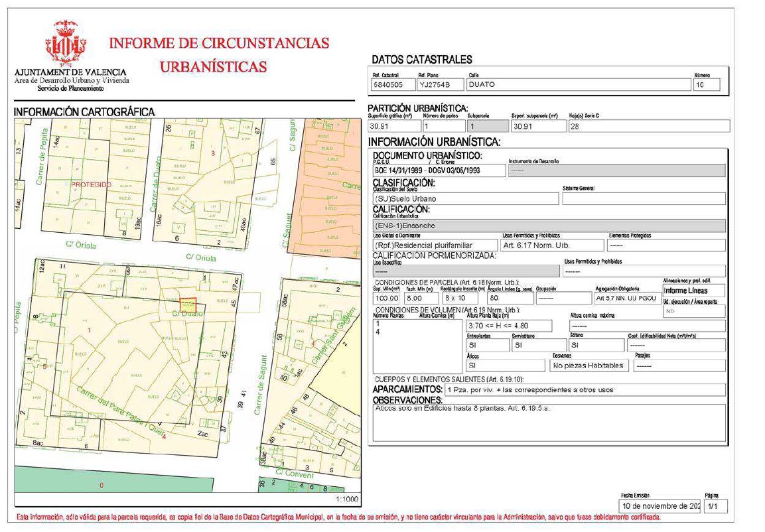Click the P.G.O.U. field with BOE date

439,170
